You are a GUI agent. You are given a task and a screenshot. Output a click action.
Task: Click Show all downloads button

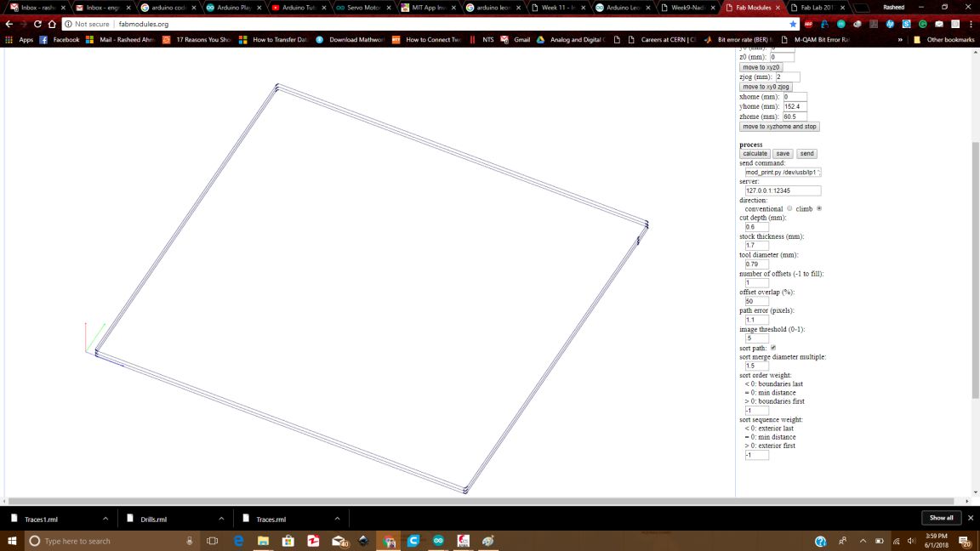click(x=941, y=518)
